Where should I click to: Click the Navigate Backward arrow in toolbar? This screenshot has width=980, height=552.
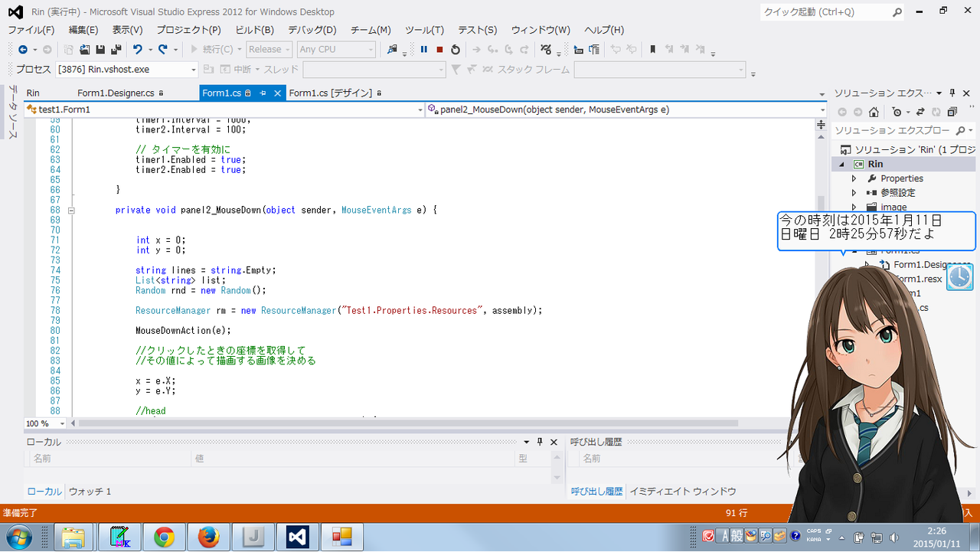click(x=22, y=50)
